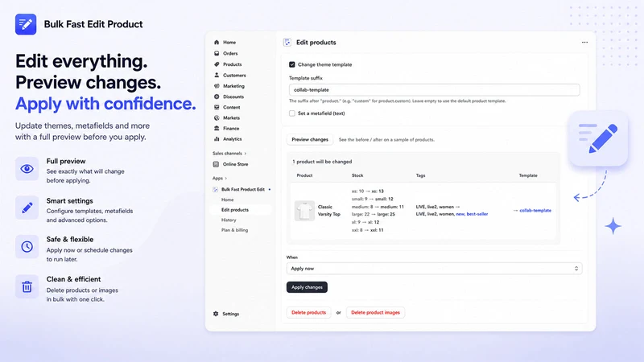Click the Classic Varsity Top product name
The height and width of the screenshot is (362, 644).
[x=329, y=211]
